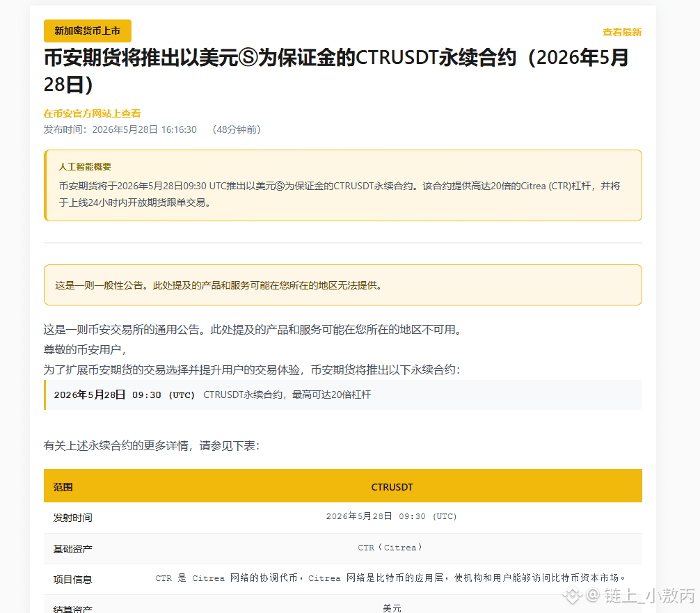Click the CTR (Citrea) table value
Image resolution: width=700 pixels, height=613 pixels.
(x=390, y=548)
